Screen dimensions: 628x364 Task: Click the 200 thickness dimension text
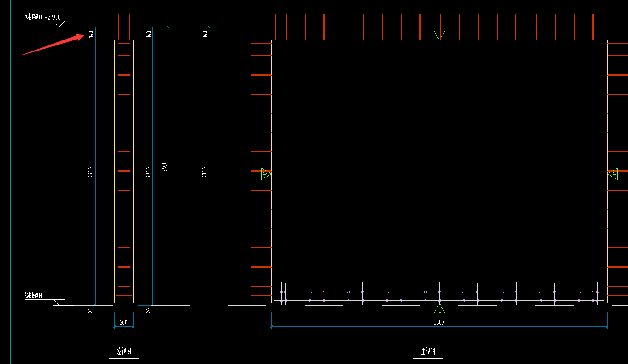[124, 323]
